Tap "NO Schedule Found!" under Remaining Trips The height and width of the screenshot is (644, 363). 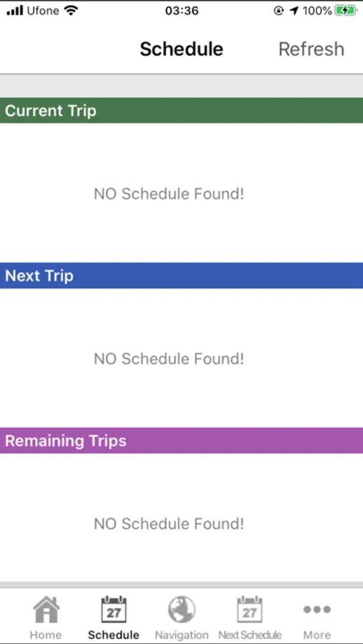[169, 524]
